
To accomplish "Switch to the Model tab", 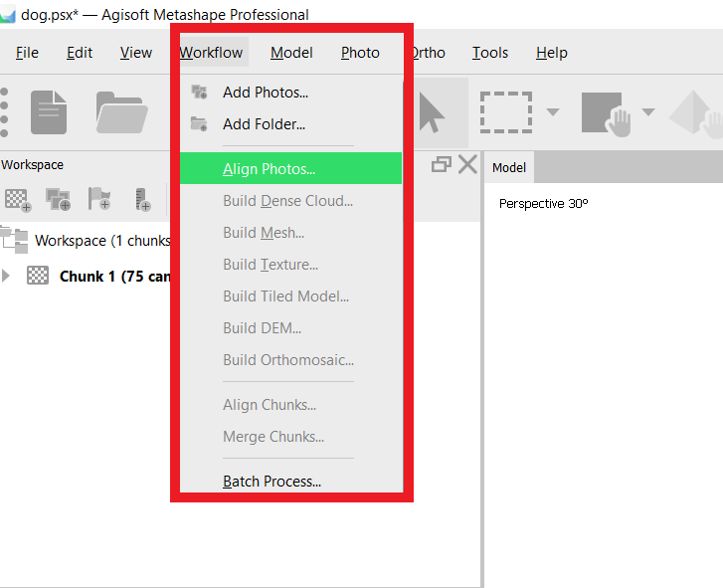I will pyautogui.click(x=509, y=168).
